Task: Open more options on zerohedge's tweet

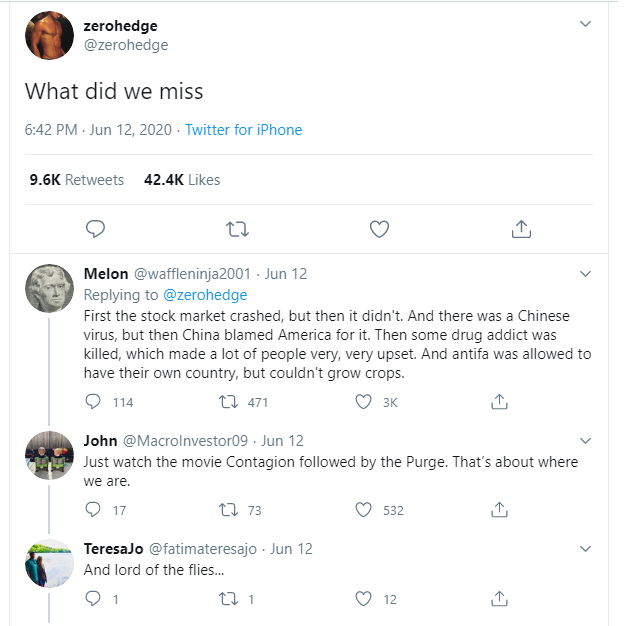Action: coord(586,24)
